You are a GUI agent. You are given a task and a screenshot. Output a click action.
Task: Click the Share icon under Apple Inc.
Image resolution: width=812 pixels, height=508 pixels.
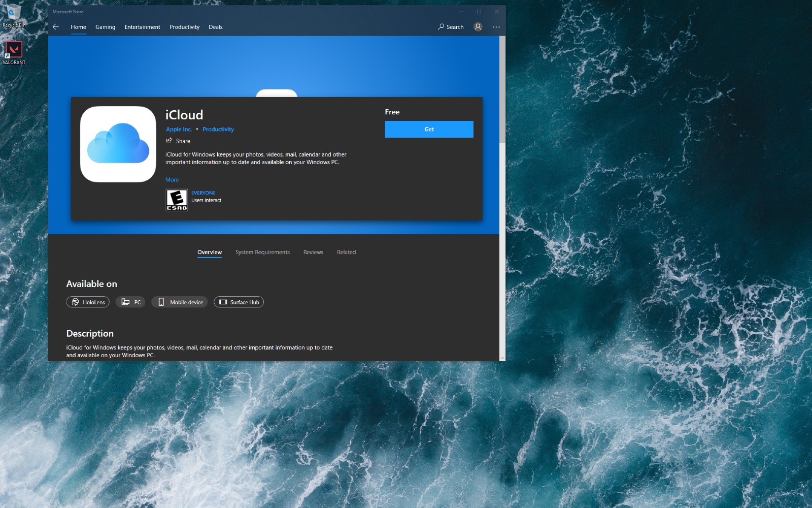[x=169, y=141]
